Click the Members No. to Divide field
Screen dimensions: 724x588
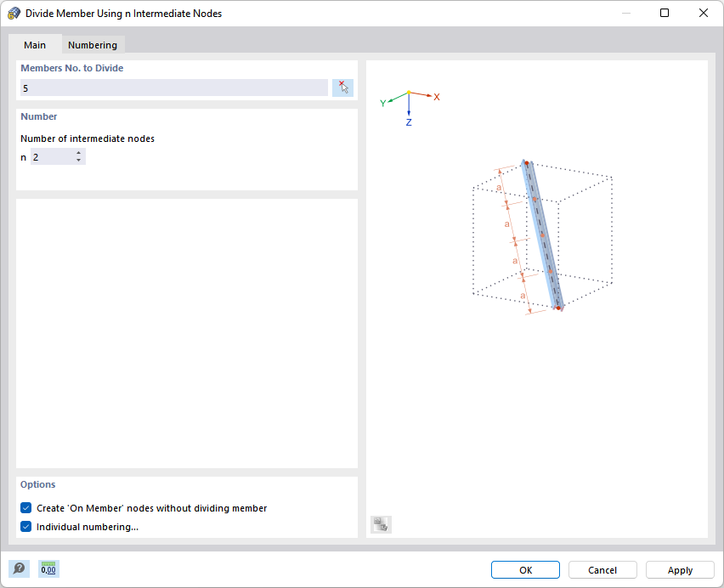click(x=173, y=88)
